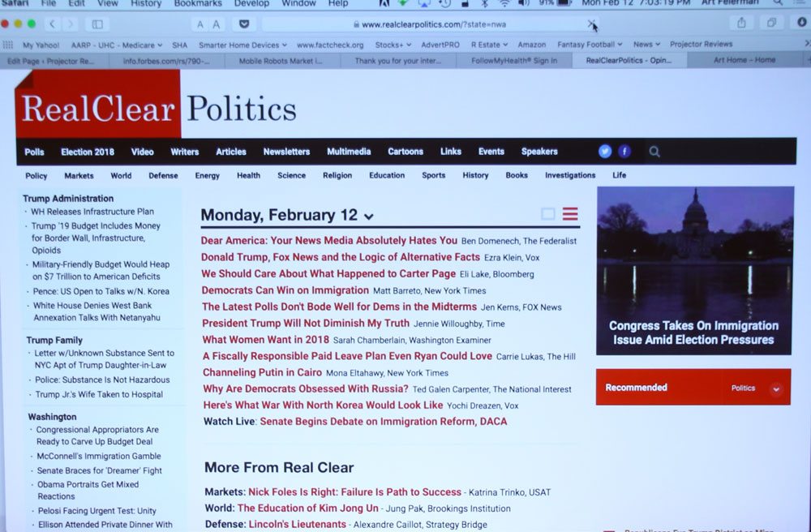This screenshot has width=811, height=532.
Task: Open the RealClearPolitics Twitter page icon
Action: tap(605, 152)
